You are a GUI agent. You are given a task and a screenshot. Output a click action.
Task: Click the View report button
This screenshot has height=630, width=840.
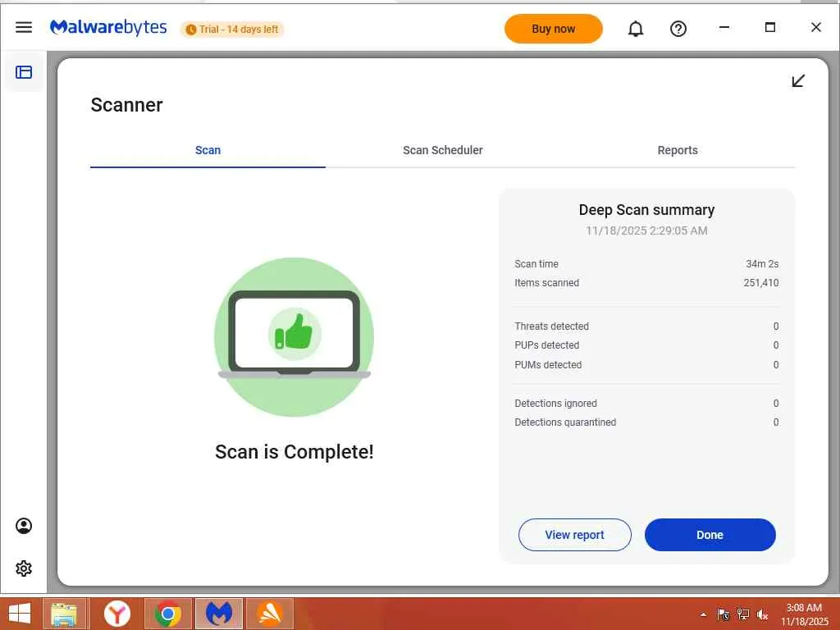tap(575, 535)
